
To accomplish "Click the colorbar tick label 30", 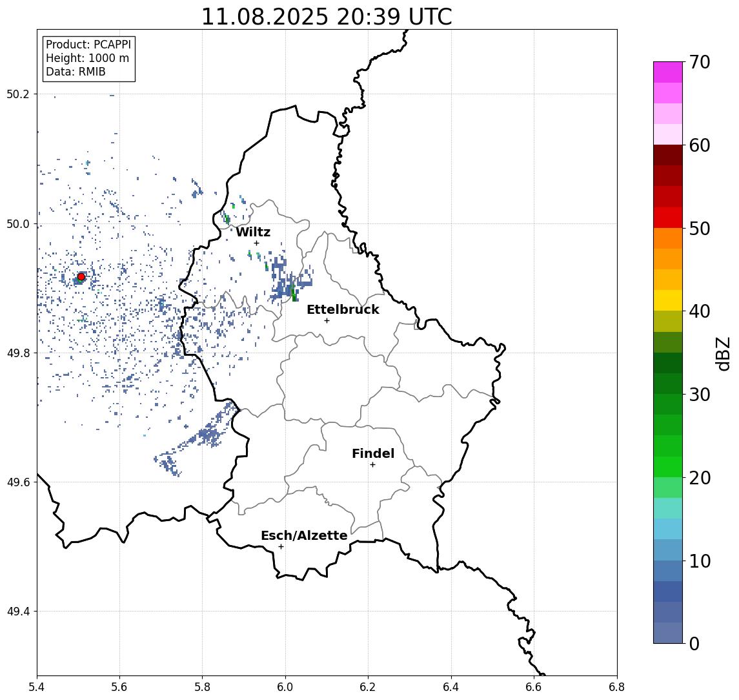I will tap(700, 395).
